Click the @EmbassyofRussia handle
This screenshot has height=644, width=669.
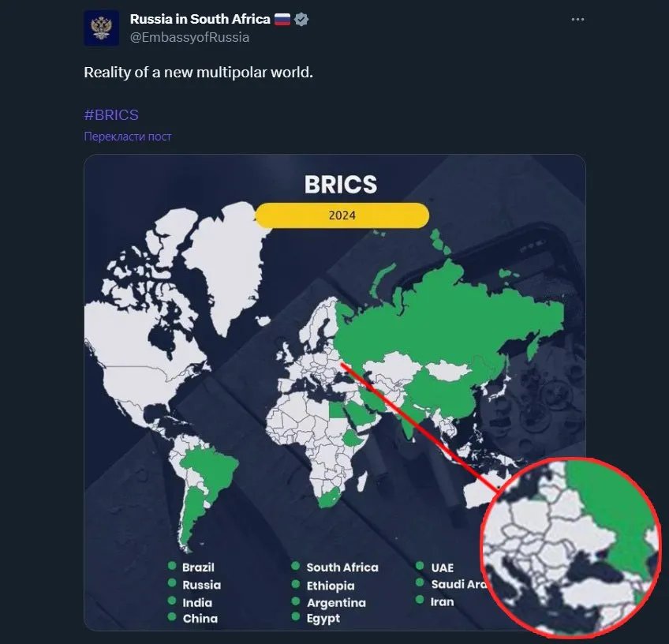pos(189,37)
